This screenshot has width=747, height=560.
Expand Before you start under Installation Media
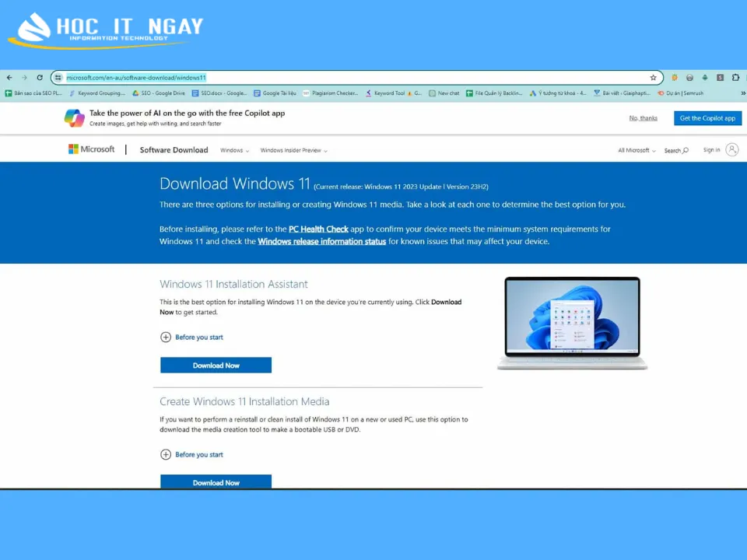pyautogui.click(x=191, y=454)
